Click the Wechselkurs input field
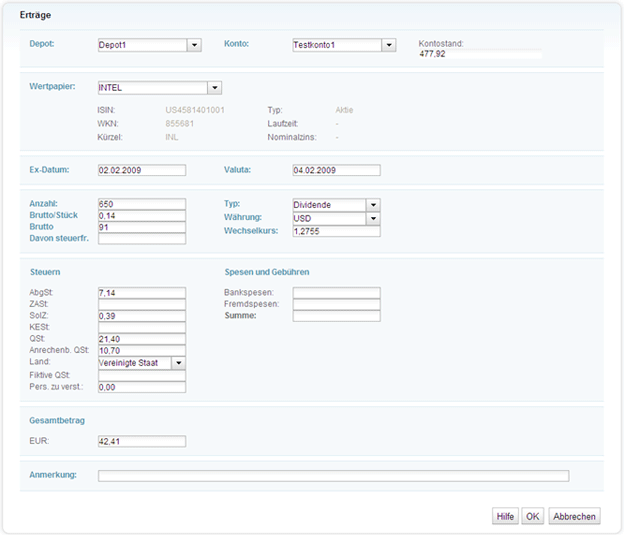625x543 pixels. click(x=336, y=231)
